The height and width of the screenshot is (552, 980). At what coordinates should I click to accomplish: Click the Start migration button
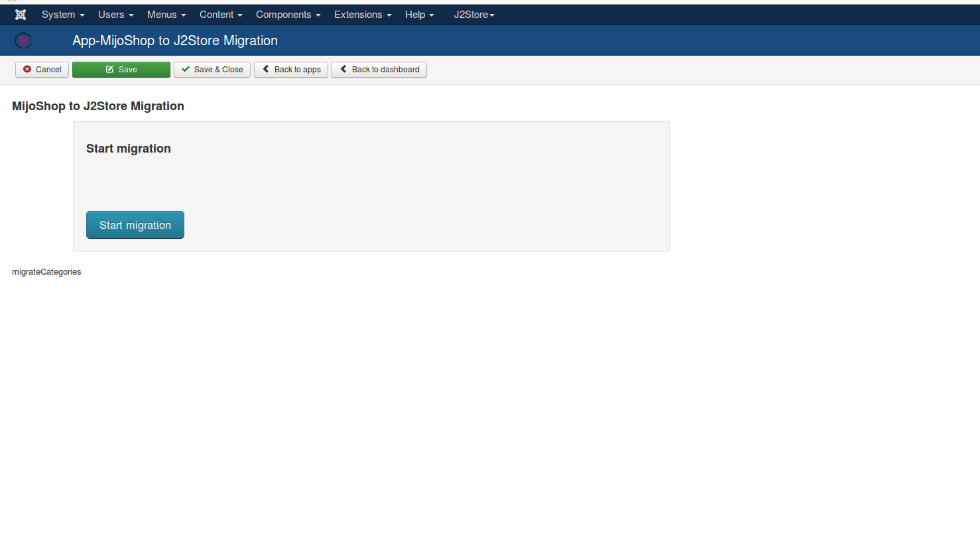click(135, 225)
